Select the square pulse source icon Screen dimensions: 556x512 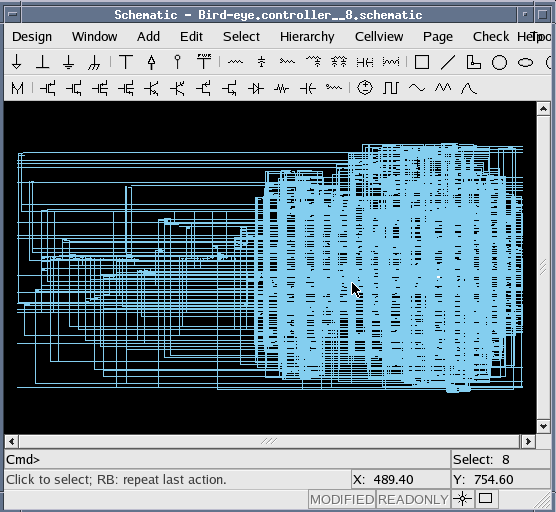391,88
